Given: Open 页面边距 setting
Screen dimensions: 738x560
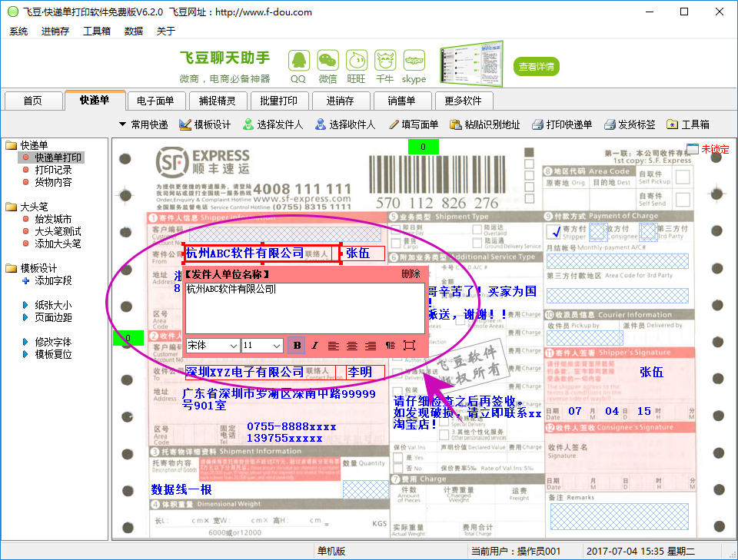Looking at the screenshot, I should point(47,317).
